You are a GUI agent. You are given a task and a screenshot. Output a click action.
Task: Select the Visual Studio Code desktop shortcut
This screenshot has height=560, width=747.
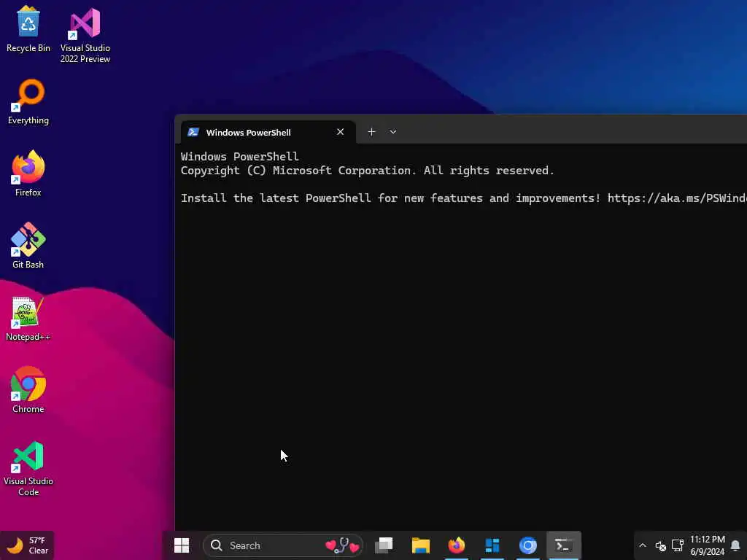point(28,469)
